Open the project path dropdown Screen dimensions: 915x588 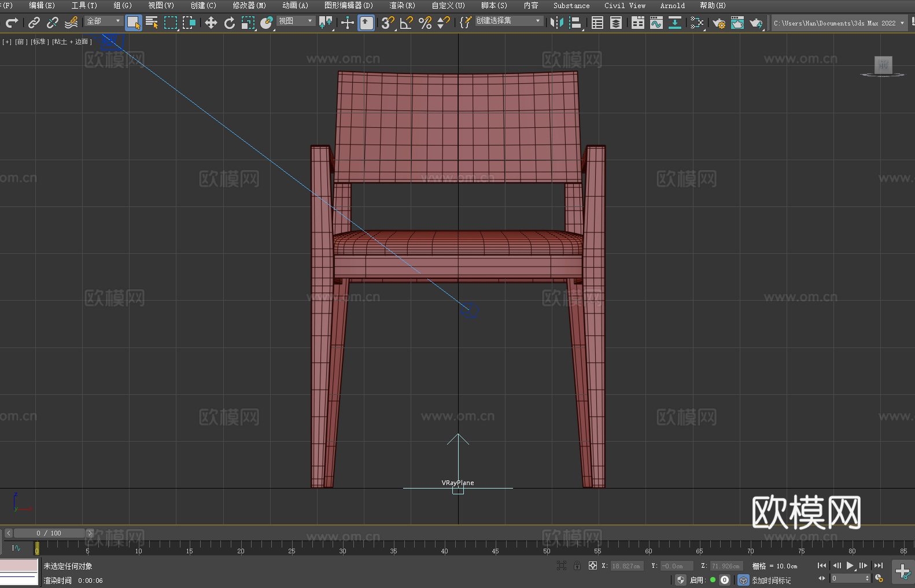839,23
